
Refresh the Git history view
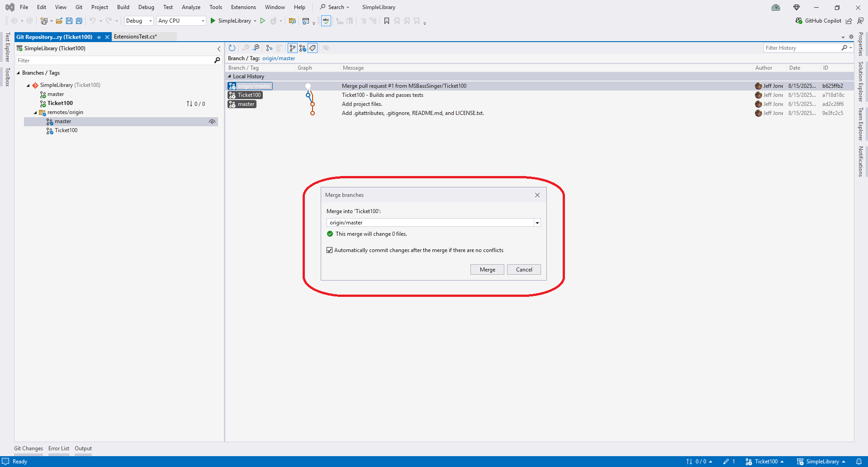click(x=232, y=48)
